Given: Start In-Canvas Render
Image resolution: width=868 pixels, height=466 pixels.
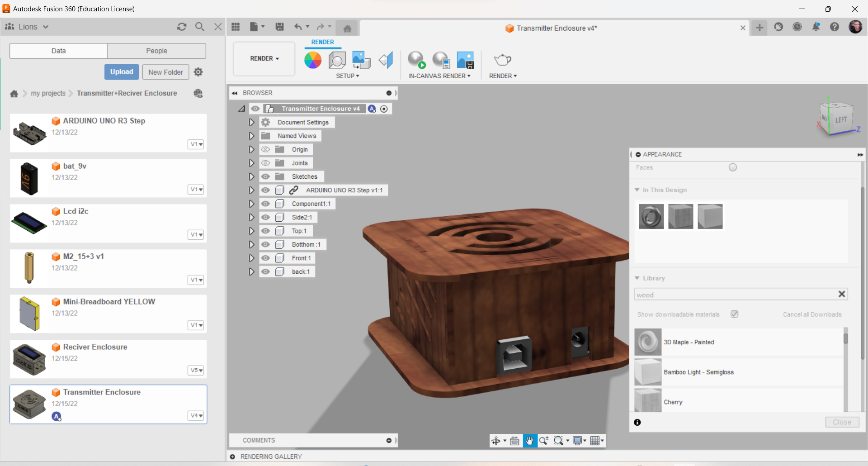Looking at the screenshot, I should click(416, 60).
